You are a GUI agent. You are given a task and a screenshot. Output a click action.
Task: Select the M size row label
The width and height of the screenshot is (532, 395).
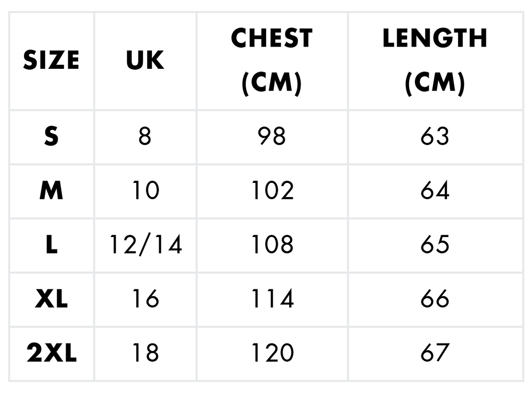click(x=51, y=191)
